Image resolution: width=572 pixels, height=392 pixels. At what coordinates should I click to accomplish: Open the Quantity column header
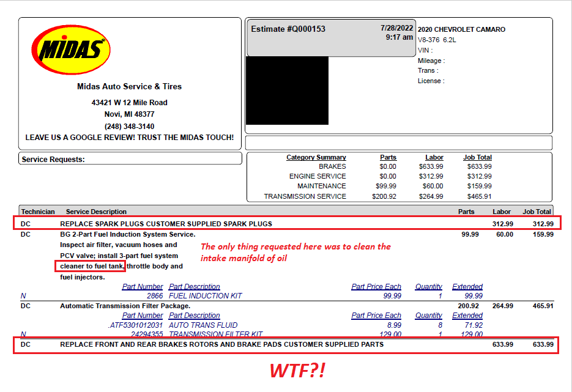428,286
